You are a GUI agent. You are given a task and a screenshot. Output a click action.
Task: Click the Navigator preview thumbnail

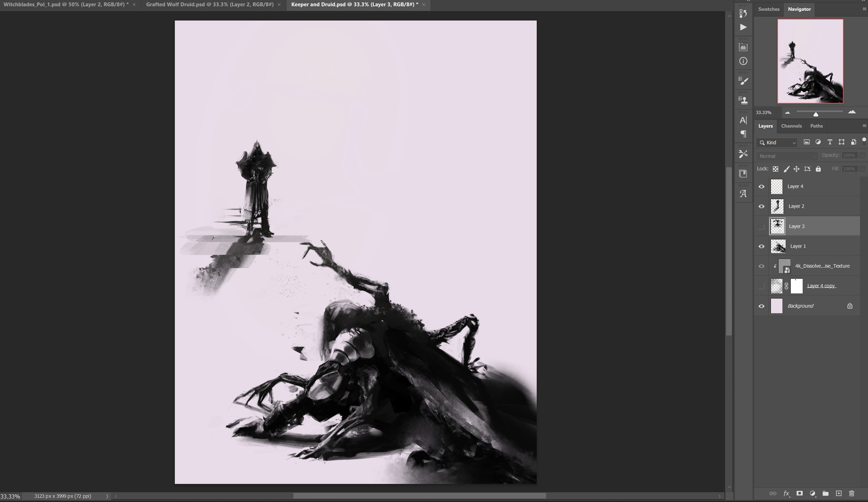810,61
